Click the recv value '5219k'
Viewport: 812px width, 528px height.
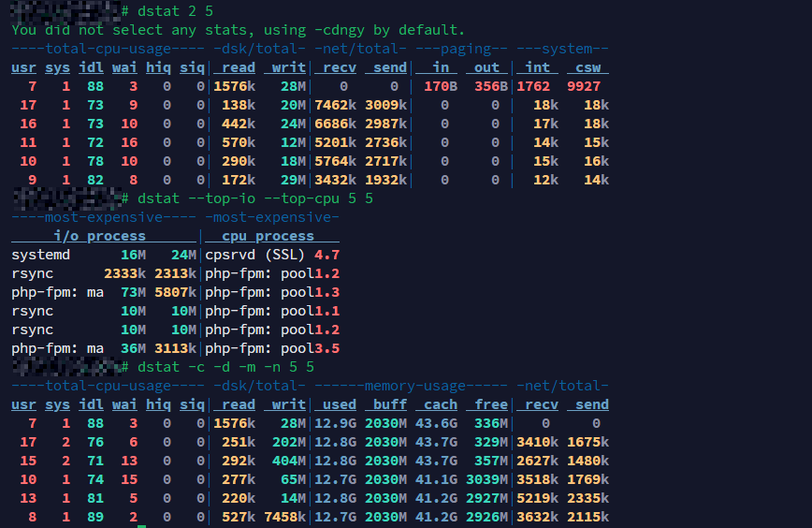pos(537,498)
